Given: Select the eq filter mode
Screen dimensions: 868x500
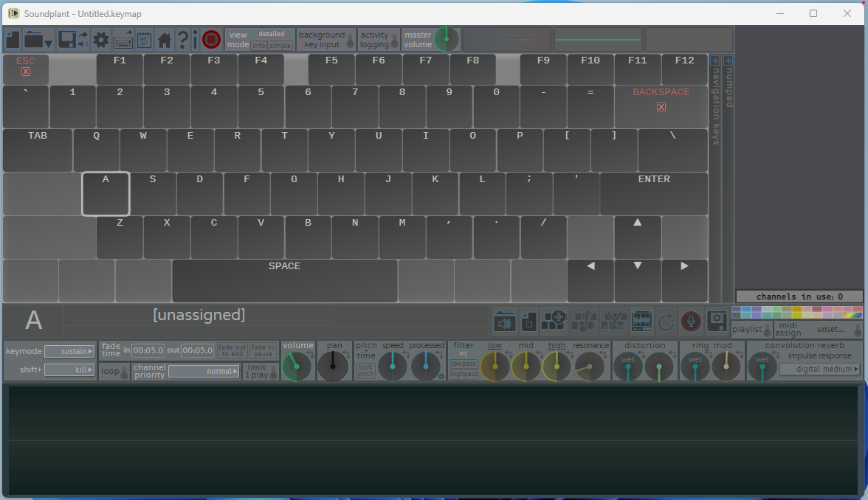Looking at the screenshot, I should click(x=464, y=354).
